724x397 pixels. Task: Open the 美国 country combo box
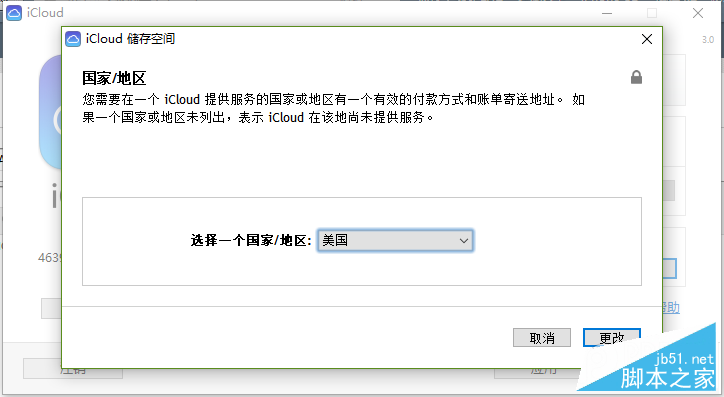tap(395, 241)
